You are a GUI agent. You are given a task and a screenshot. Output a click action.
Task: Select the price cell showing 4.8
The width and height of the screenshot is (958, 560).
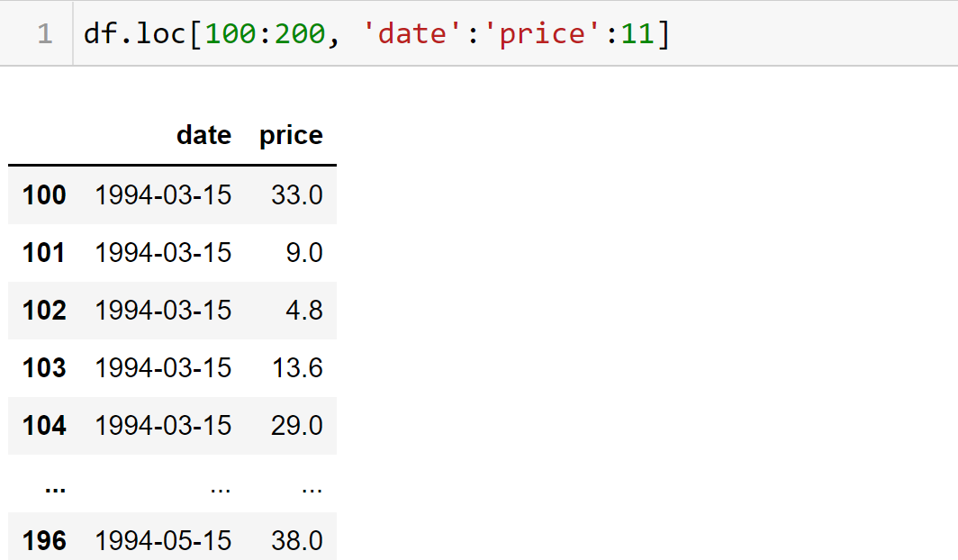coord(303,310)
